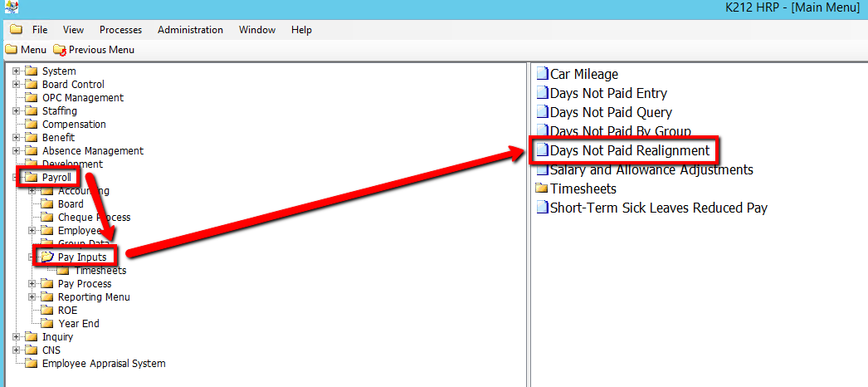The height and width of the screenshot is (387, 868).
Task: Select Days Not Paid Realignment
Action: tap(629, 150)
